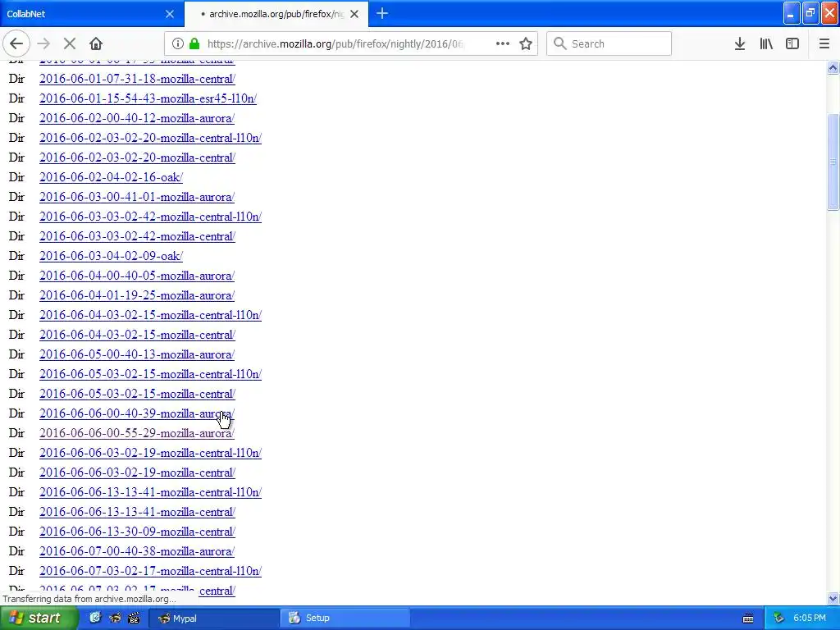Open 2016-06-06-00-55-29-mozilla-aurora link

137,433
